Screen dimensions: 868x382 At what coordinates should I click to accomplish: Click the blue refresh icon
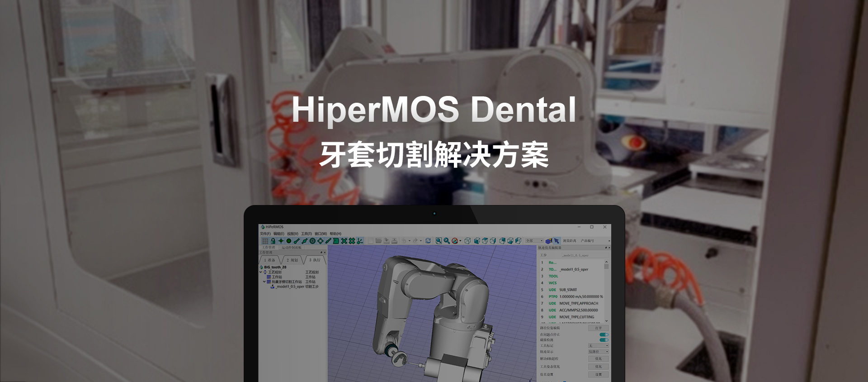[x=428, y=241]
